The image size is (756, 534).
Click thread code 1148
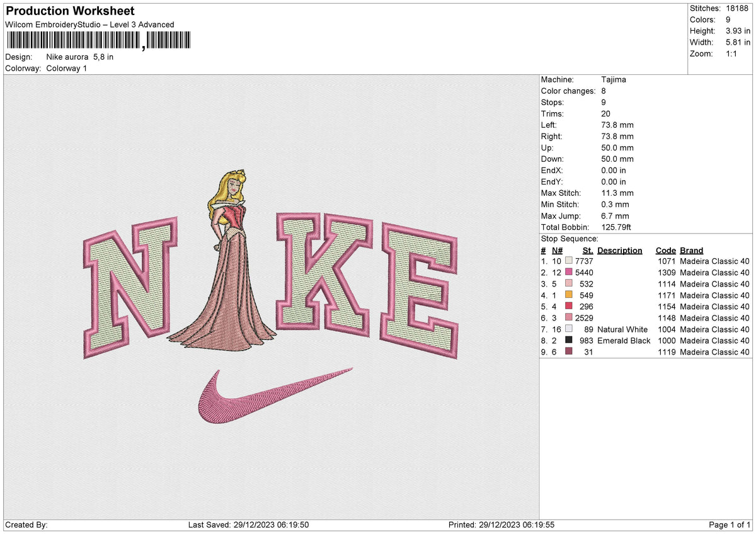tap(667, 317)
